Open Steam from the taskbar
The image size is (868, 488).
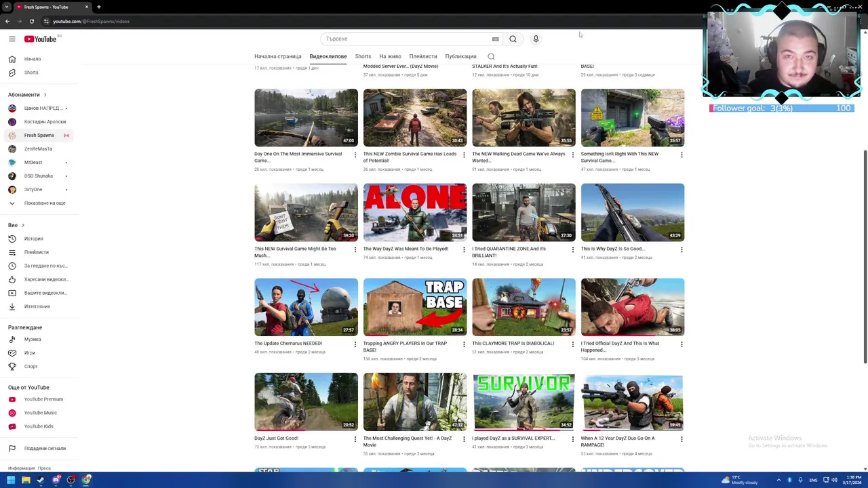41,480
